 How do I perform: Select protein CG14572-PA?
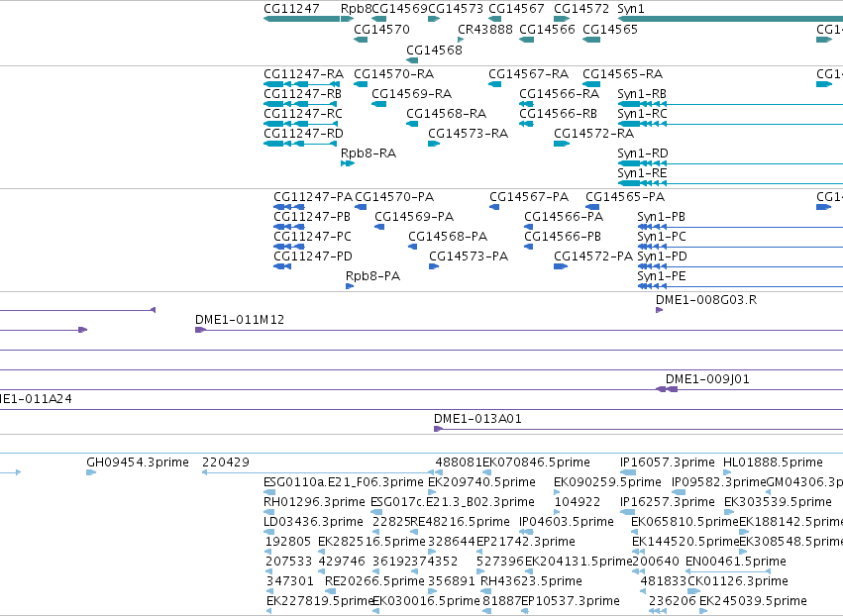(x=593, y=257)
